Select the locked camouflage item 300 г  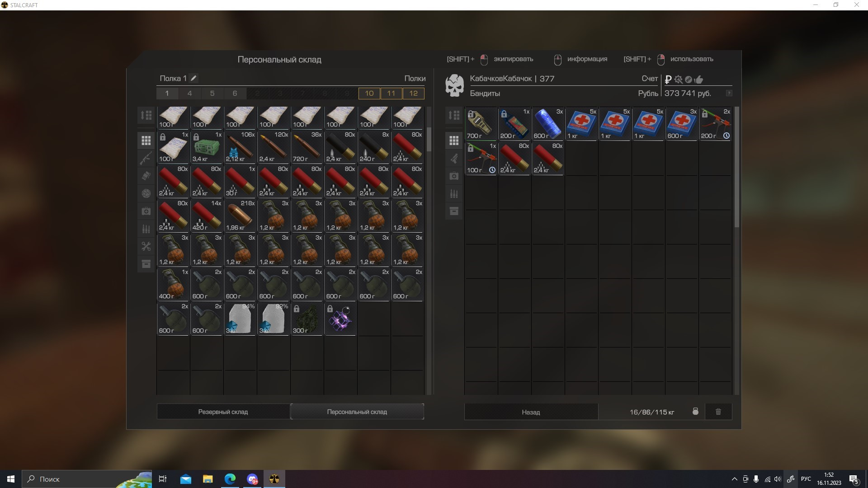(x=307, y=319)
